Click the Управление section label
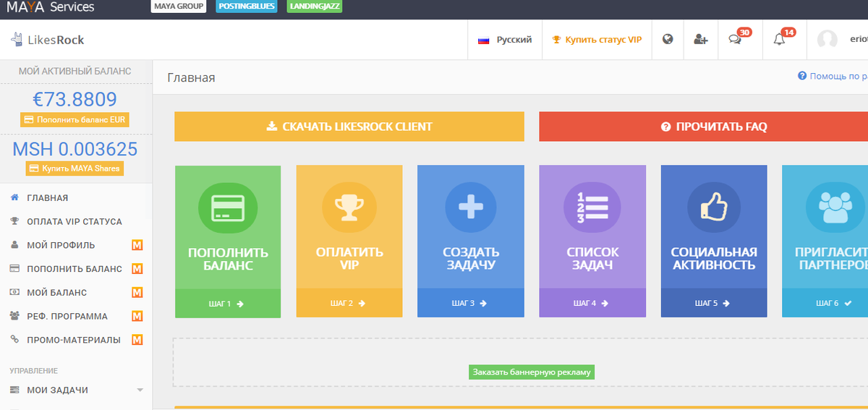868x410 pixels. click(x=33, y=371)
